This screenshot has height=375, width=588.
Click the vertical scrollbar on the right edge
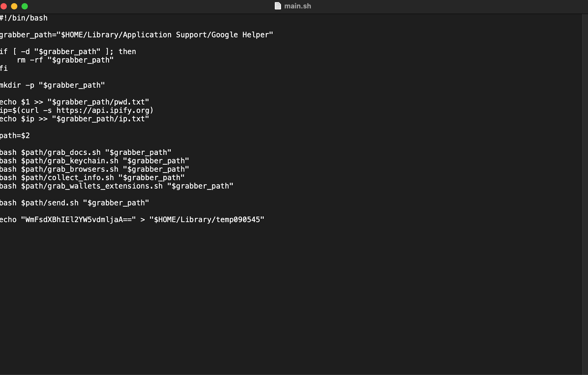(585, 194)
